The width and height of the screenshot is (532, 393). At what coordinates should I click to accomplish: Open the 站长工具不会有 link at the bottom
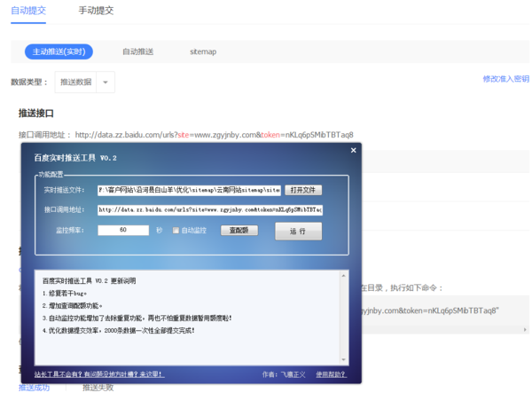click(99, 374)
